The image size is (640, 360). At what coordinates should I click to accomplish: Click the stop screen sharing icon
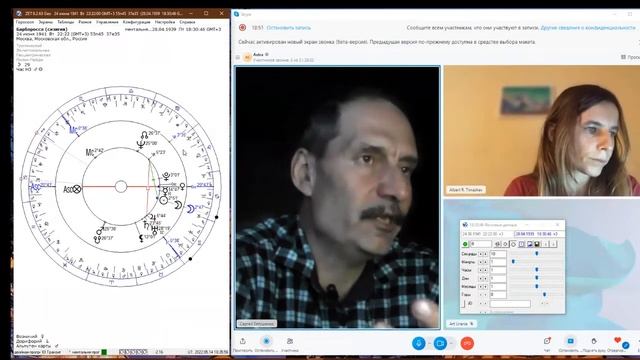[x=570, y=341]
